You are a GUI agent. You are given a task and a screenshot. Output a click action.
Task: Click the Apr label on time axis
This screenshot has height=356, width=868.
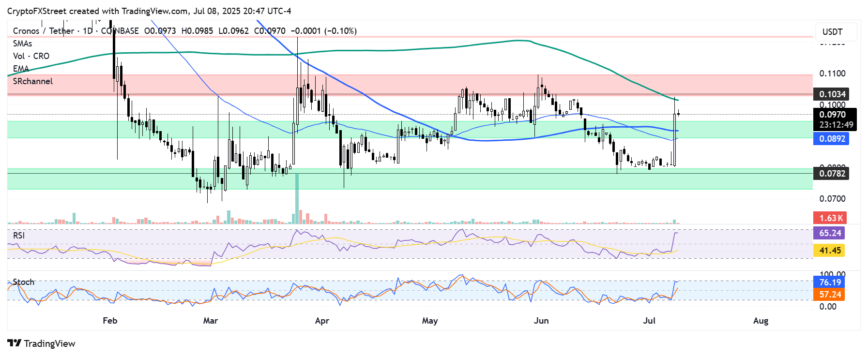point(322,321)
